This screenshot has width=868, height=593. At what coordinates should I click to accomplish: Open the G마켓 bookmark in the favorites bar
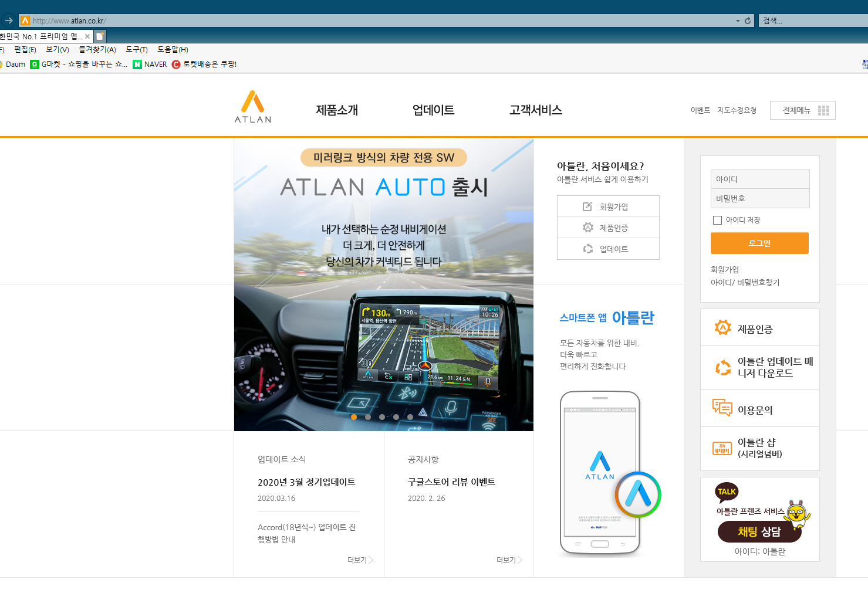coord(79,65)
